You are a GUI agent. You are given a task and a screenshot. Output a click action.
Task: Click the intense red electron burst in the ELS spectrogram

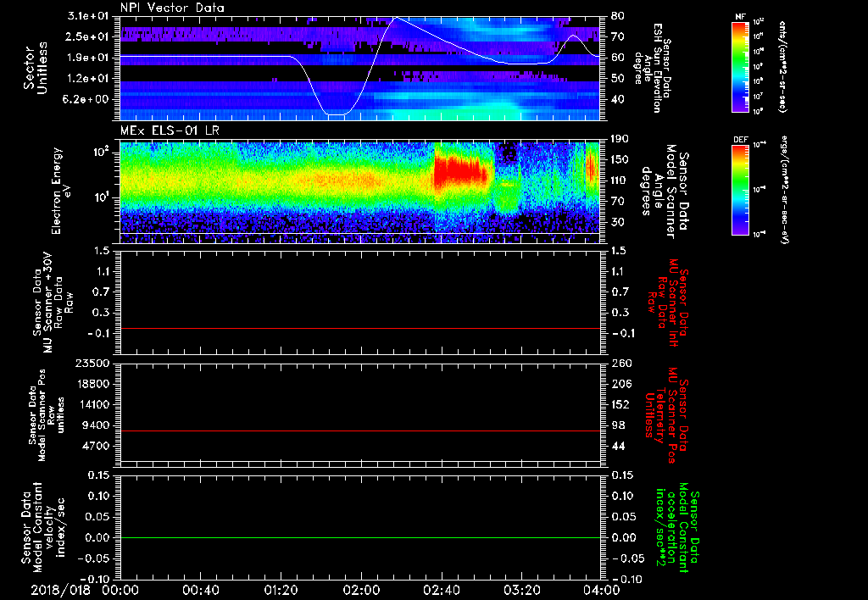coord(462,171)
